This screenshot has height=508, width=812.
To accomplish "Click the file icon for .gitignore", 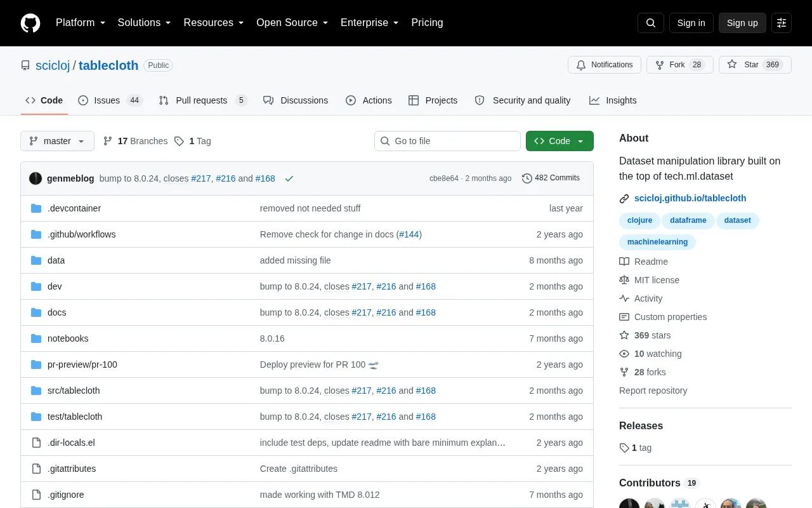I will (x=36, y=495).
